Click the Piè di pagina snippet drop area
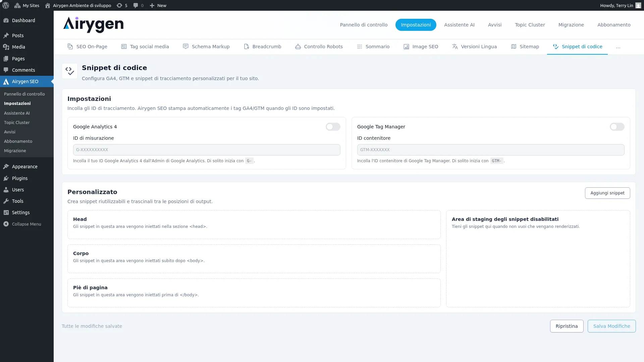The height and width of the screenshot is (362, 644). tap(254, 293)
